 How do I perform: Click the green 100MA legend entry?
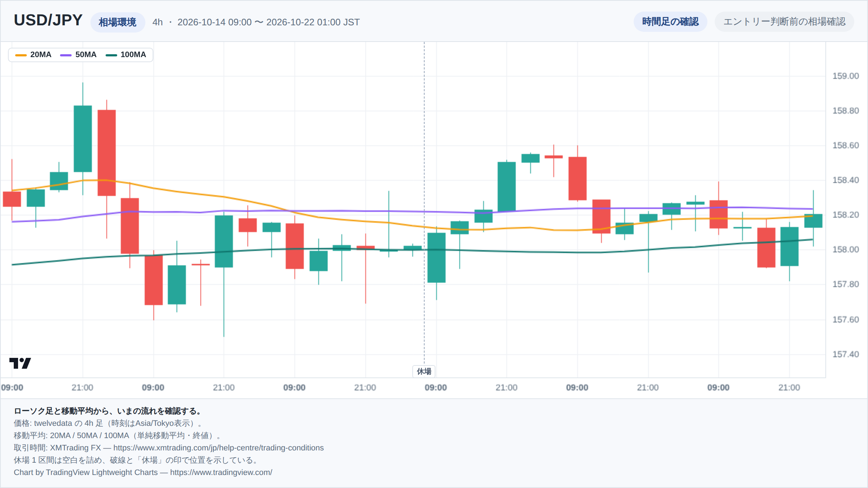pos(126,55)
